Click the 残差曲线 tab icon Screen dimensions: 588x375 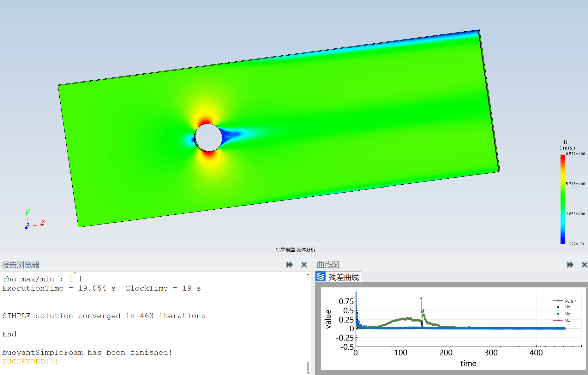321,277
